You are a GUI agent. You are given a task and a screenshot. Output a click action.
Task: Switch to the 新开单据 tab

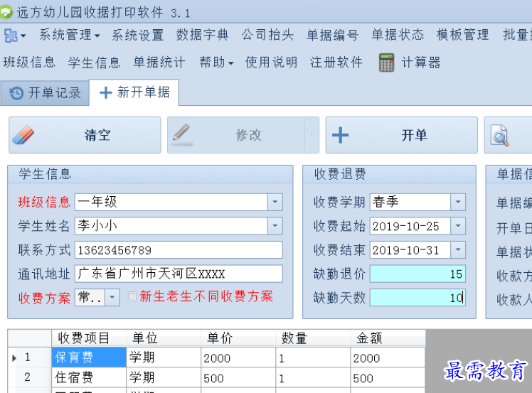134,92
